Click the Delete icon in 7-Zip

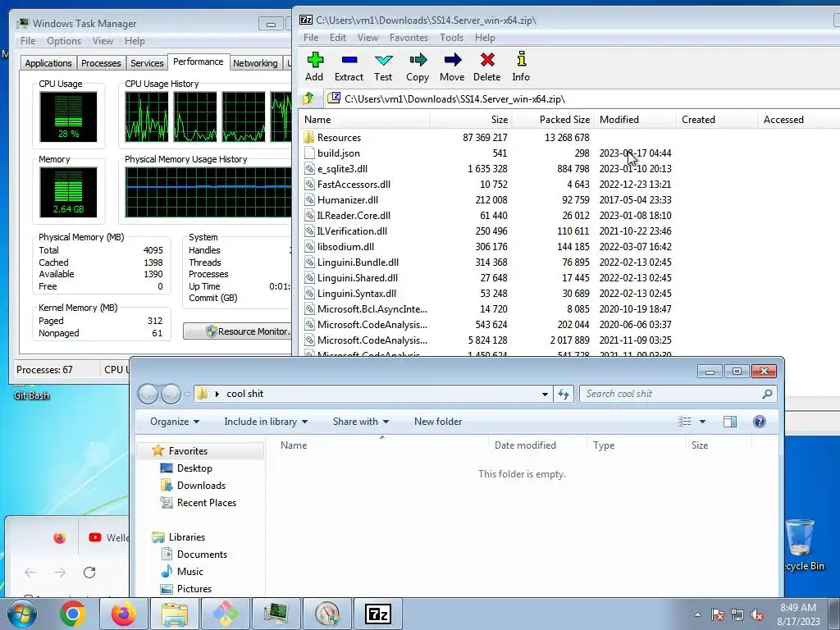click(487, 59)
